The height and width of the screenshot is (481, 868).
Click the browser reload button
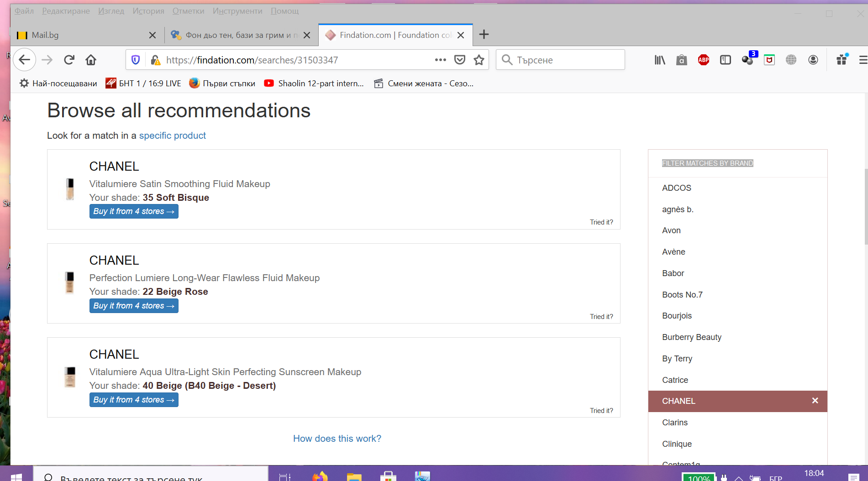click(69, 60)
